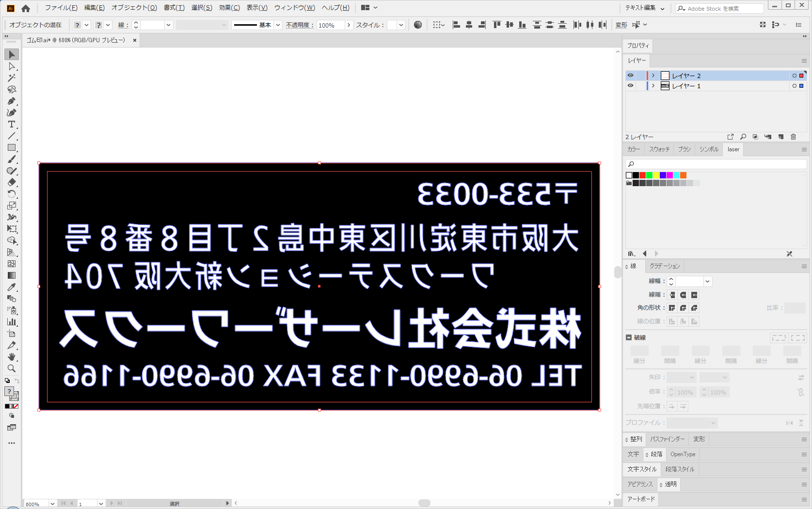
Task: Select the Type tool
Action: 12,125
